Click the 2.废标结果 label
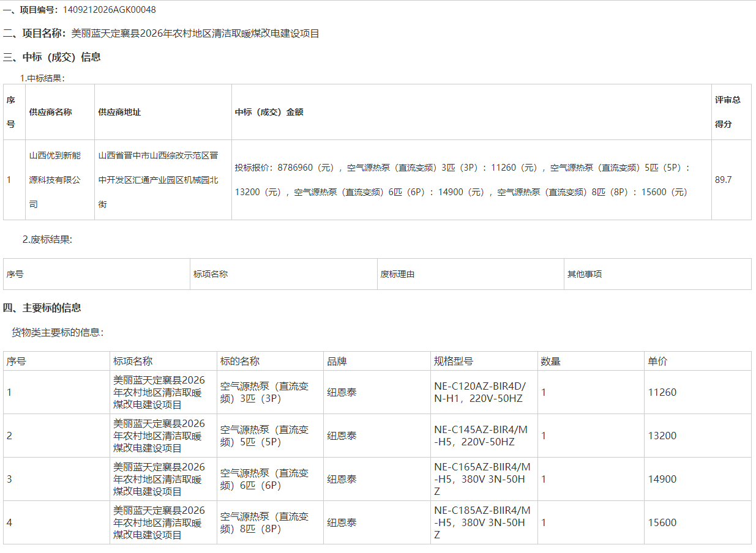 [47, 239]
